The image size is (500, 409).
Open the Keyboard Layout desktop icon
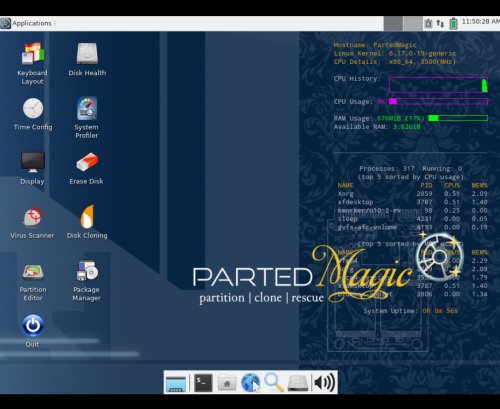33,53
